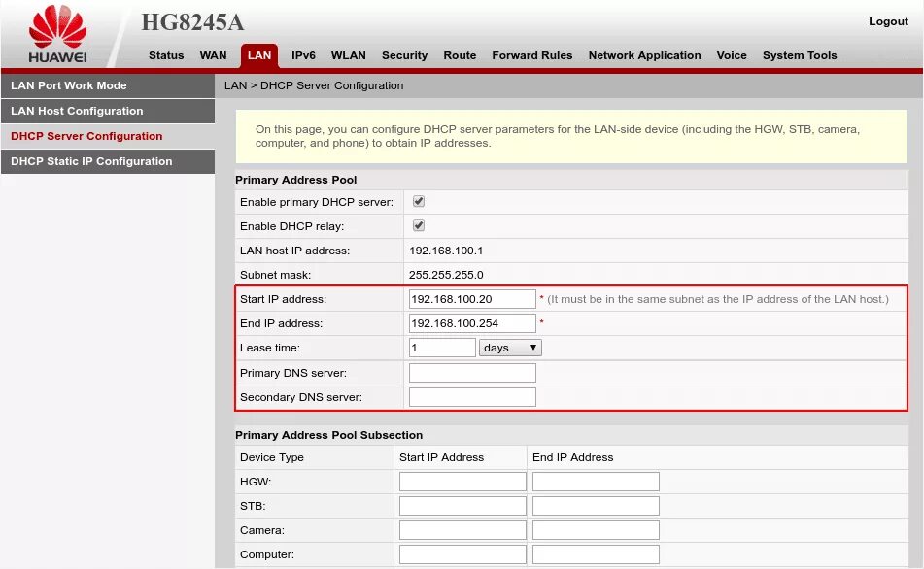
Task: Select the LAN tab
Action: (259, 55)
